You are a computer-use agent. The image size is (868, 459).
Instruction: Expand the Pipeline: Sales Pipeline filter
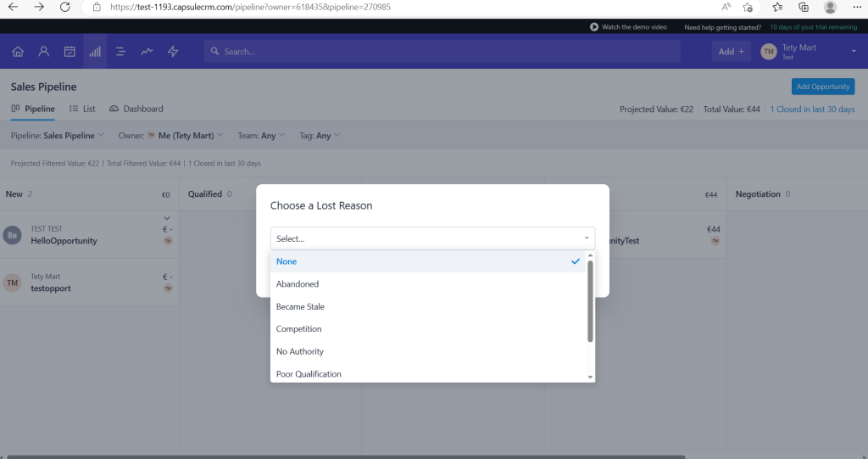57,135
